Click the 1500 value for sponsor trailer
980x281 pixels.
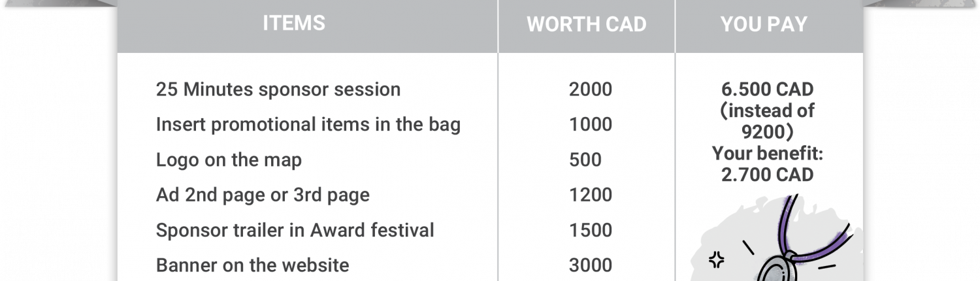[590, 231]
